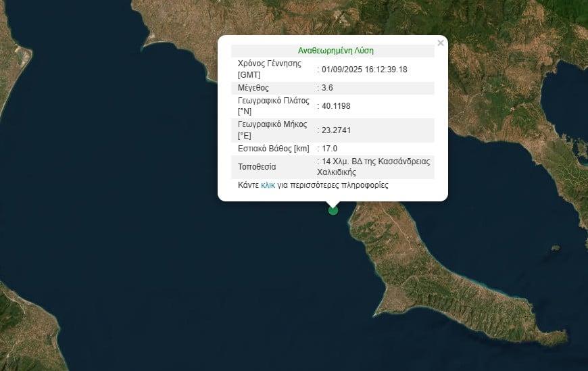Screen dimensions: 588x371
Task: Click the 'Γεωγραφικό Πλάτος [°N]' label
Action: pos(273,106)
